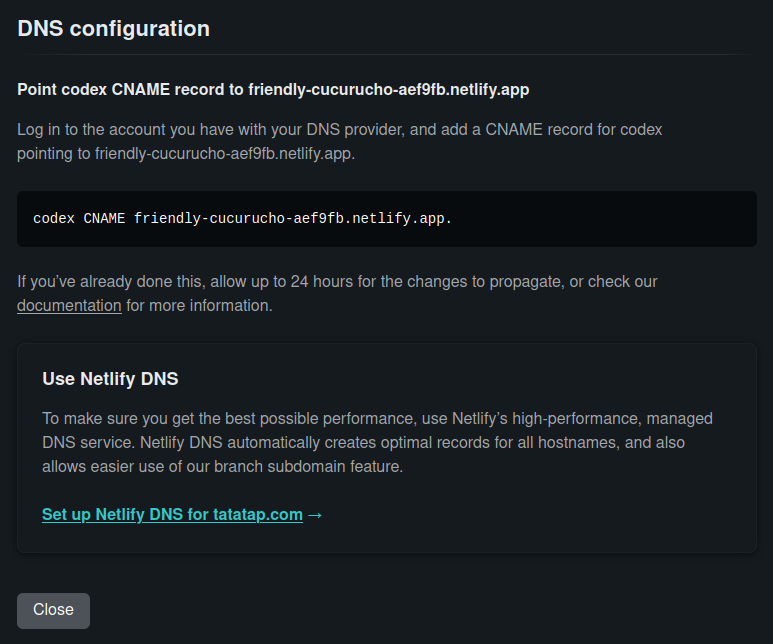Click CNAME in the monospace record line

pos(104,218)
